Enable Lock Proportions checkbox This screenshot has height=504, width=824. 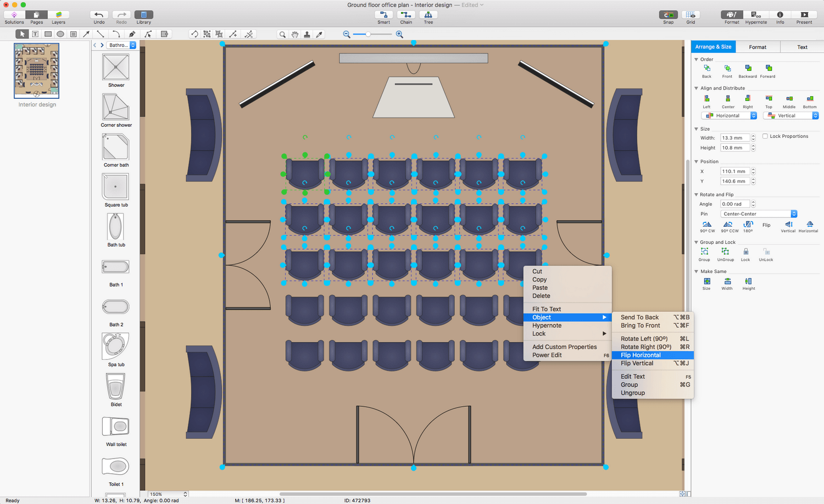pos(765,136)
